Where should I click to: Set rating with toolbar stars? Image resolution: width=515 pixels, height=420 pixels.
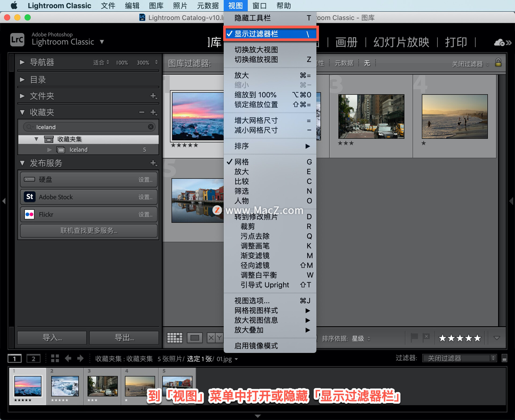[x=460, y=338]
